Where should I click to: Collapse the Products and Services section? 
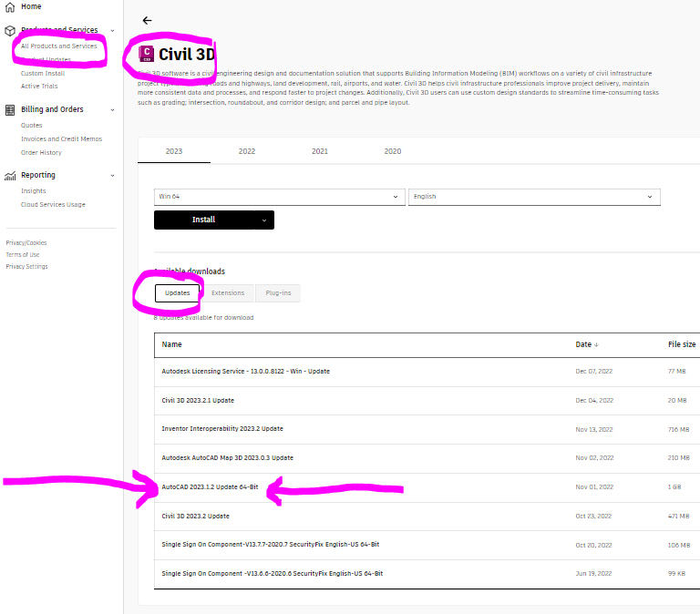pos(112,31)
